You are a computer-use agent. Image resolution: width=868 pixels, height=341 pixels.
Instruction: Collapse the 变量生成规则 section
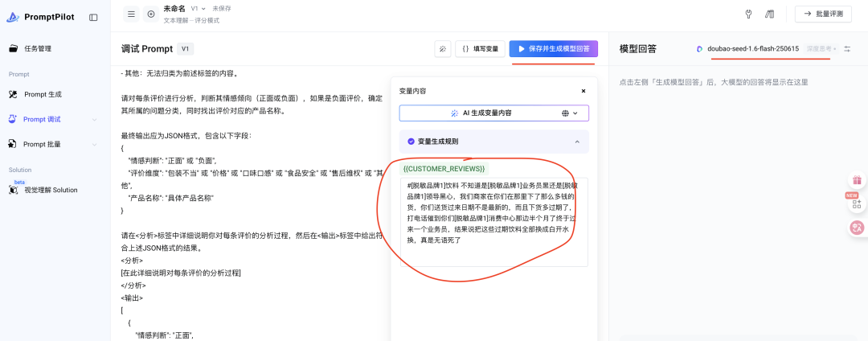click(577, 142)
